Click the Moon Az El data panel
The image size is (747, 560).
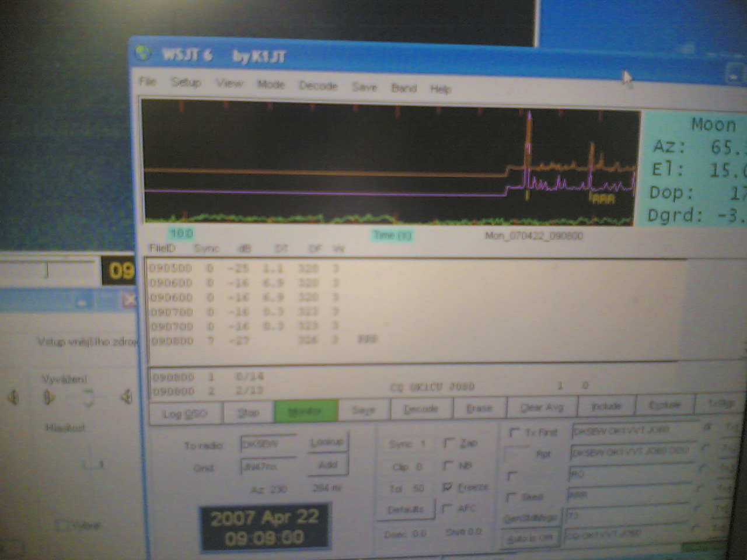[x=694, y=170]
